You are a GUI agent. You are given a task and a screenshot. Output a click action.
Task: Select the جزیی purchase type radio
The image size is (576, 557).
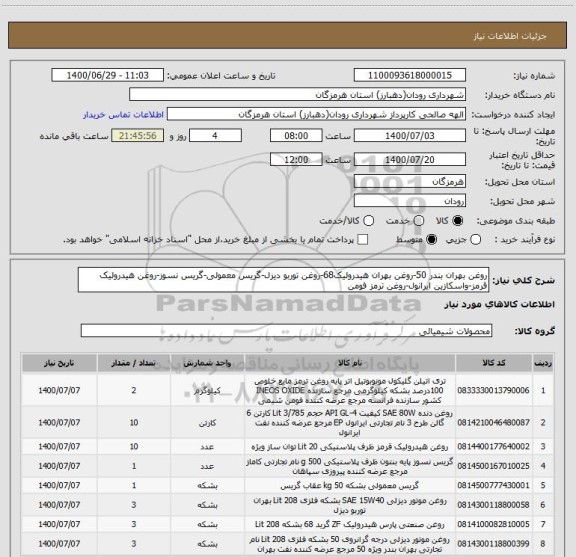click(x=475, y=240)
